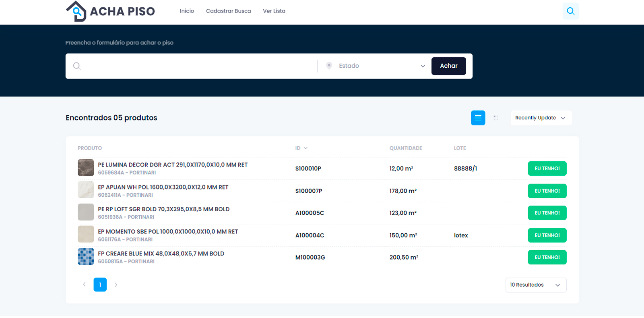
Task: Click QUANTIDADE column header
Action: pos(406,148)
